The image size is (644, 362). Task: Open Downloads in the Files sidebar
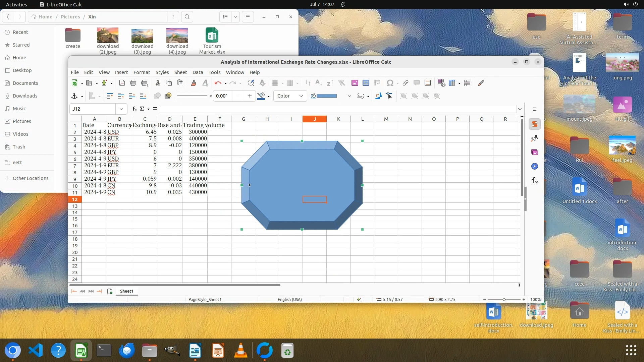[25, 96]
